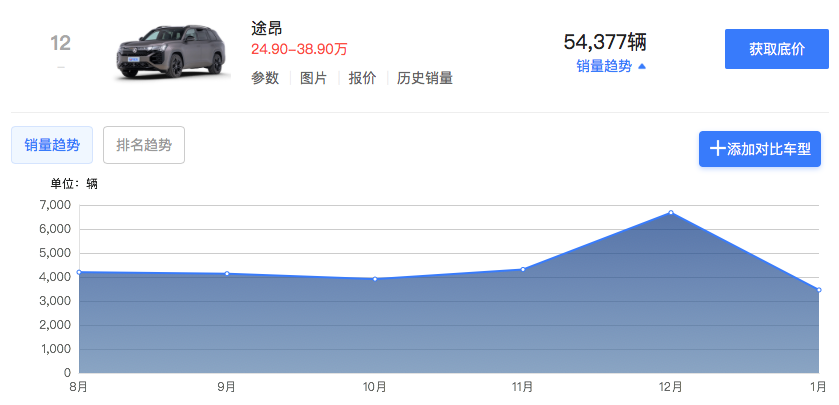Click the 12月 peak data point
839x405 pixels.
pyautogui.click(x=671, y=212)
